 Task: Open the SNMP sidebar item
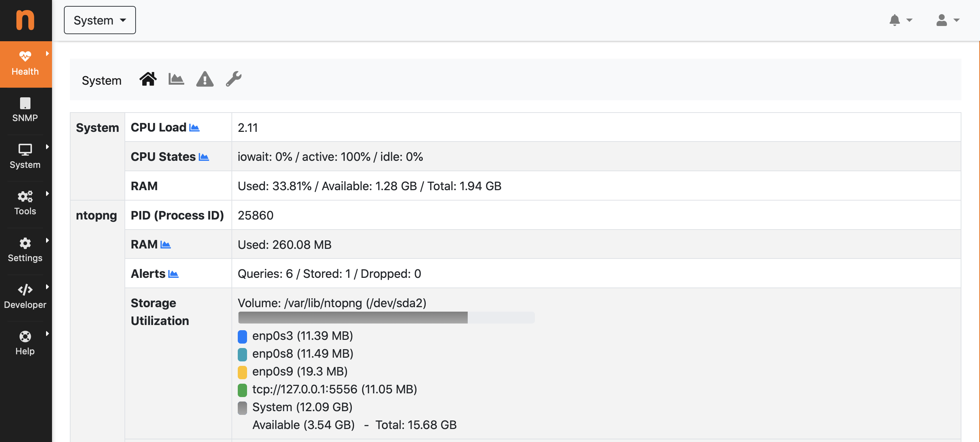click(x=25, y=110)
